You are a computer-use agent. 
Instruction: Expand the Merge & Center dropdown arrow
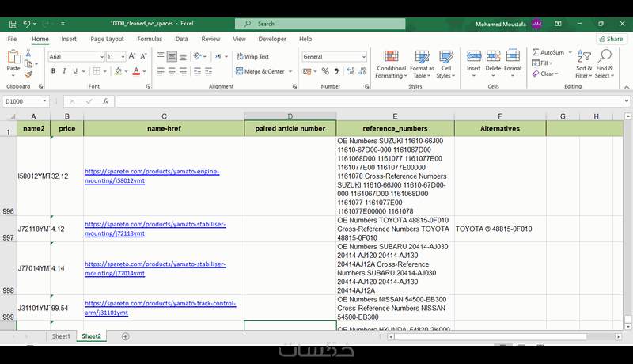[290, 71]
